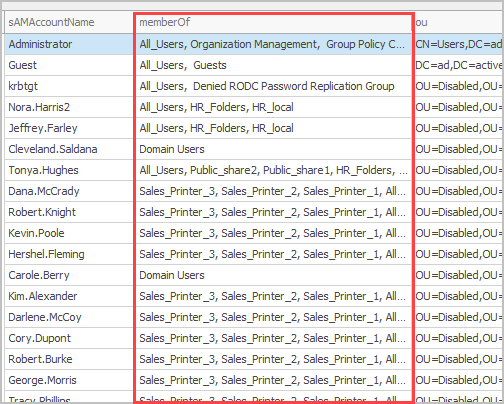Viewport: 504px width, 404px height.
Task: Select the Nora.Harris2 account cell
Action: click(x=69, y=107)
